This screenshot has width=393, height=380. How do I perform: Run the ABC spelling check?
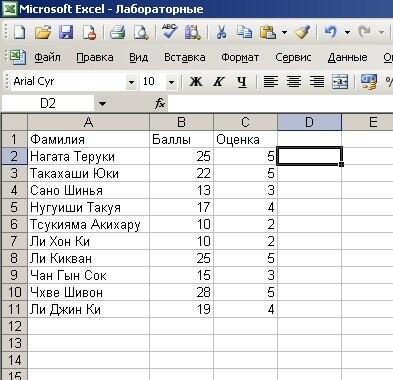(x=169, y=32)
